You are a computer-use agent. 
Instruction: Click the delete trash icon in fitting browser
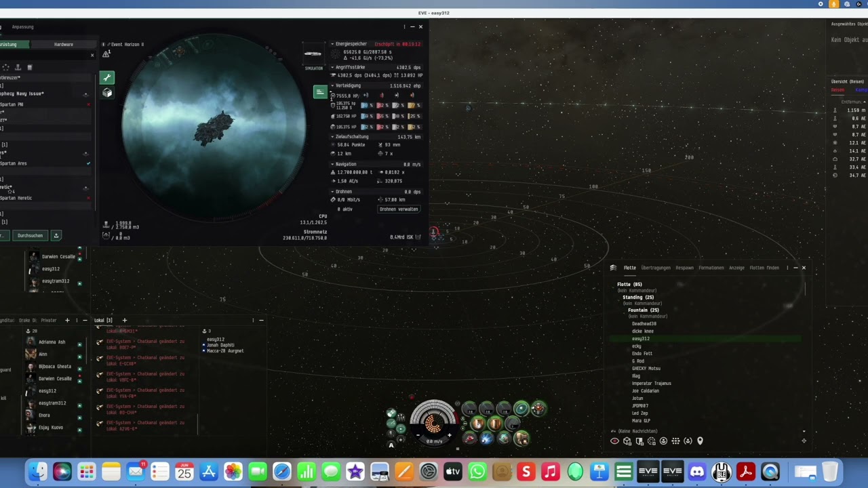click(29, 67)
